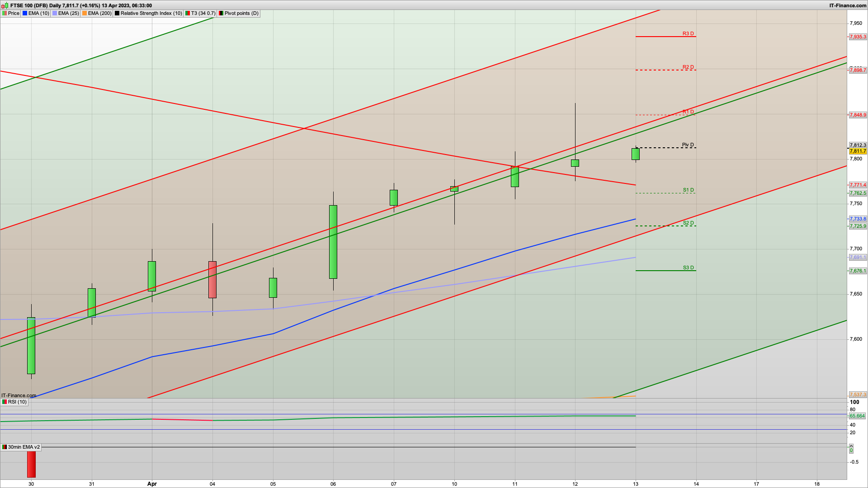Click the 13 date marker on time axis
868x488 pixels.
coord(636,484)
